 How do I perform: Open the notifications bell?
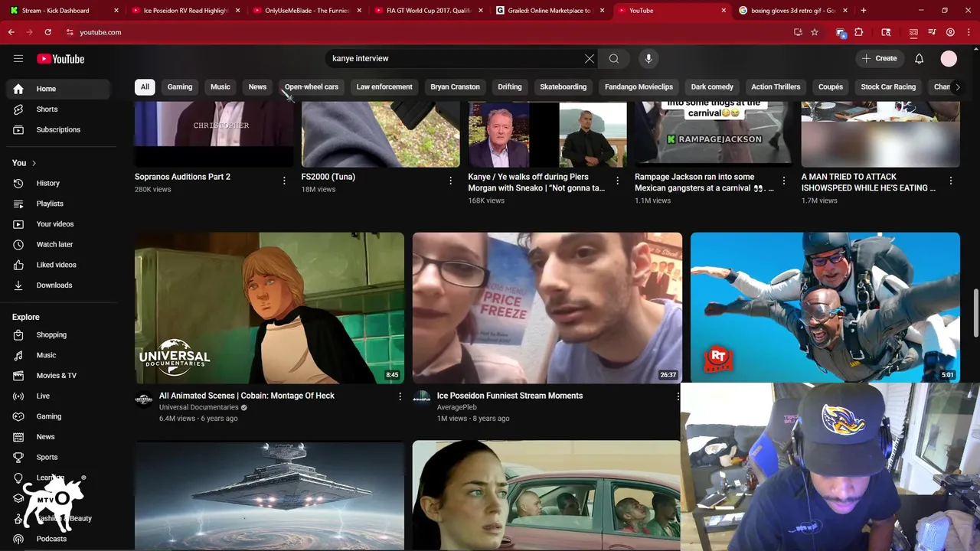coord(920,59)
